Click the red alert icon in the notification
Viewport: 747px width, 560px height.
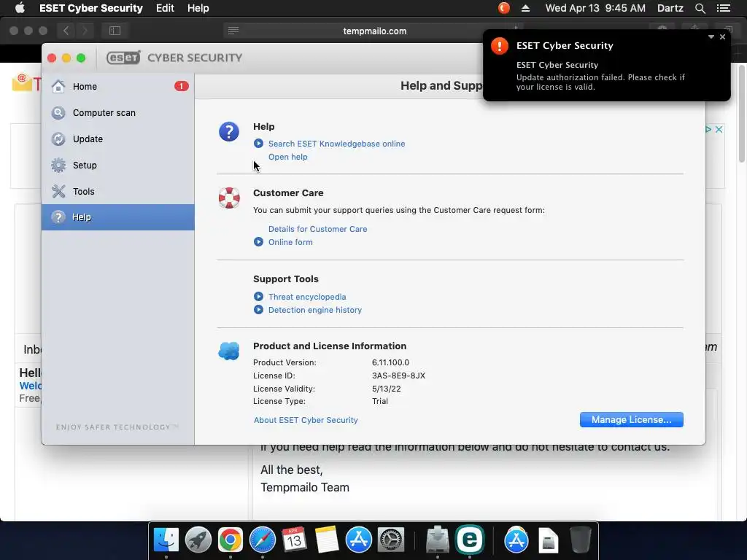coord(499,46)
